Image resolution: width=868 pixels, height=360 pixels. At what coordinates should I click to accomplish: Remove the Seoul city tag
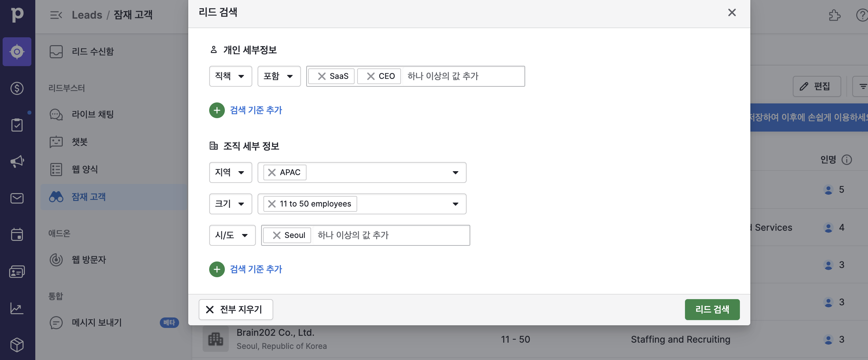coord(276,235)
